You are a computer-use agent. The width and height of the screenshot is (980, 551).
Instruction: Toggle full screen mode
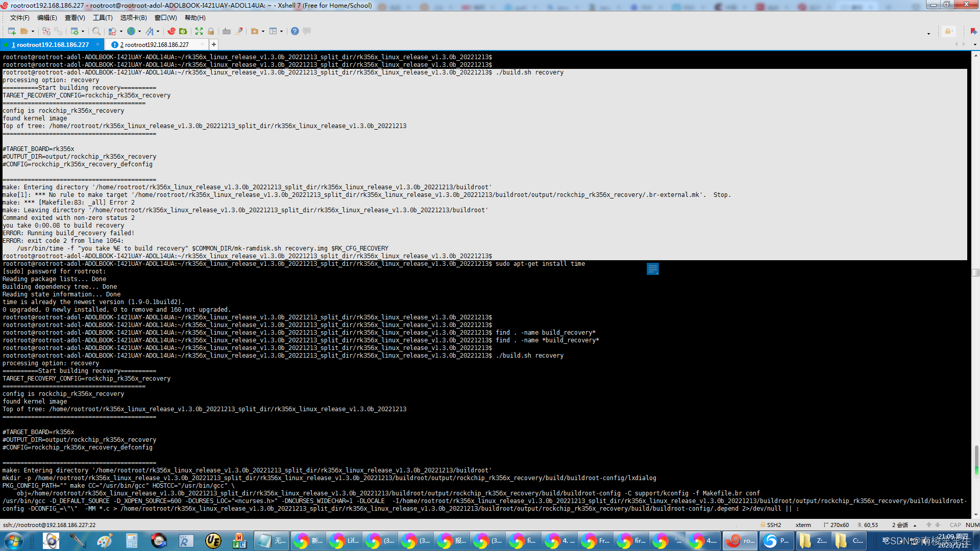[199, 31]
